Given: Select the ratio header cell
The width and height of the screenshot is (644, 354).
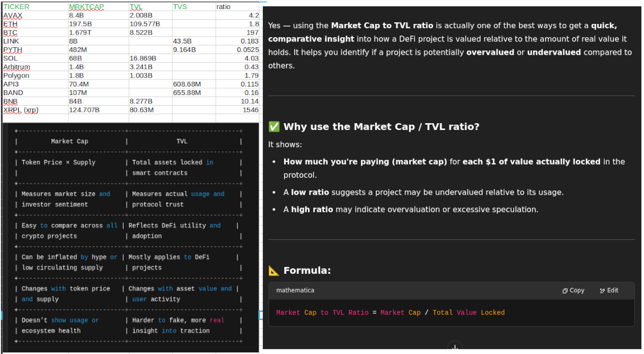Looking at the screenshot, I should click(237, 7).
